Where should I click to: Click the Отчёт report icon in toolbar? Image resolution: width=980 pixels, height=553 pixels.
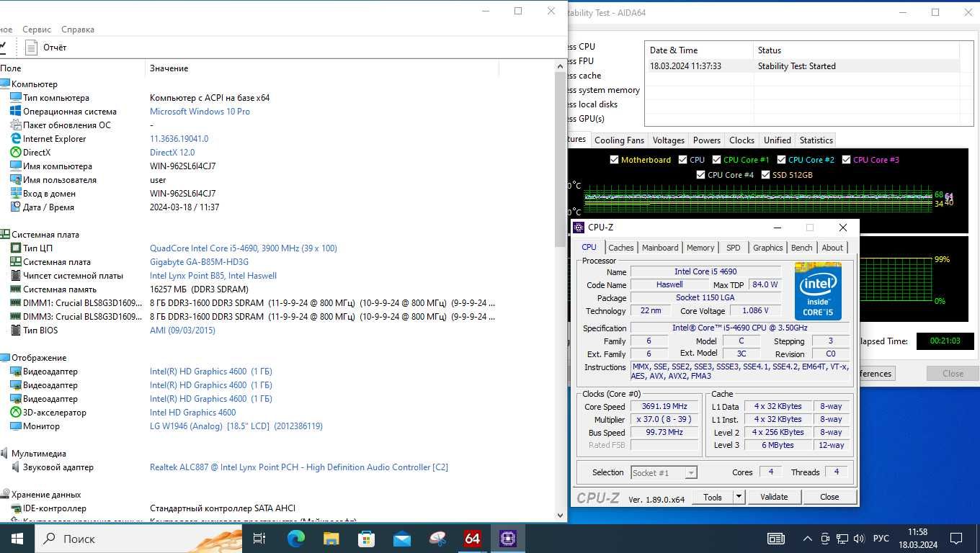pyautogui.click(x=31, y=48)
